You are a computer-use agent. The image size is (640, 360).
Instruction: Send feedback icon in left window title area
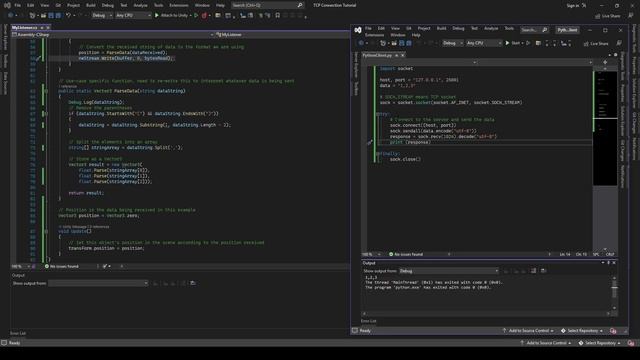631,16
